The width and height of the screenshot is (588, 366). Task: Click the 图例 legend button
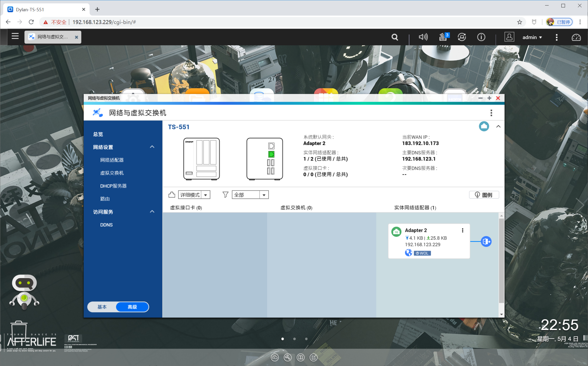coord(484,195)
